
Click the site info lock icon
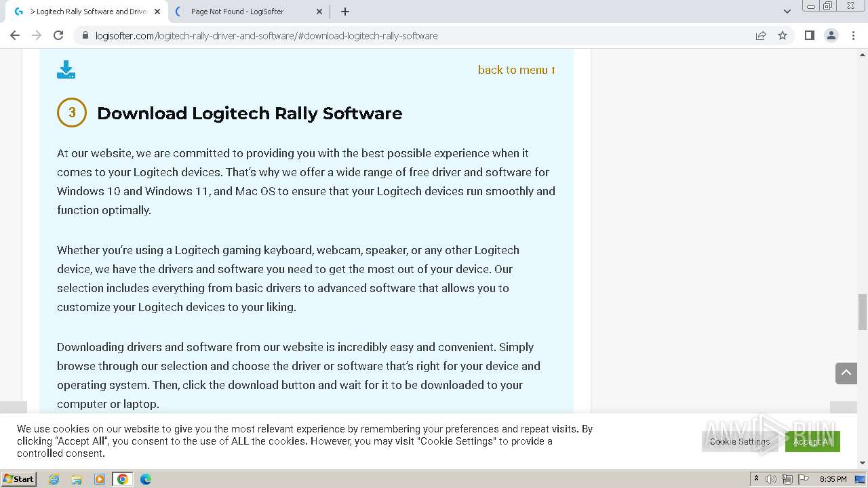(85, 35)
